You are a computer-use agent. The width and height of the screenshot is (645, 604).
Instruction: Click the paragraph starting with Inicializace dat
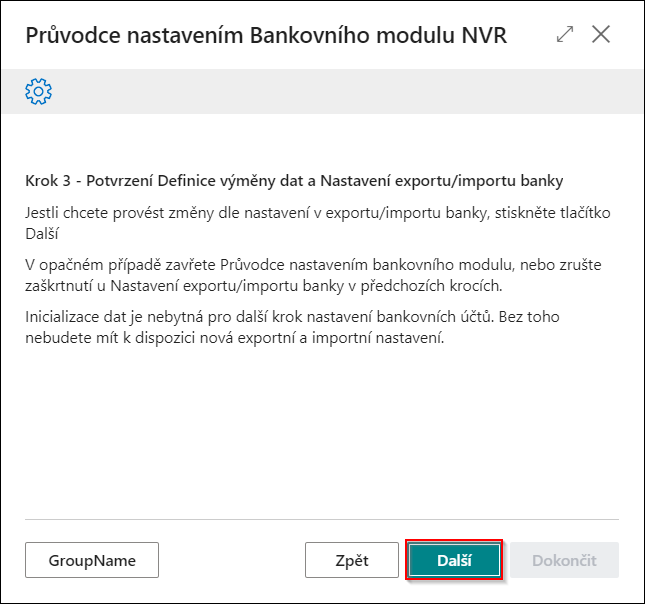coord(292,328)
